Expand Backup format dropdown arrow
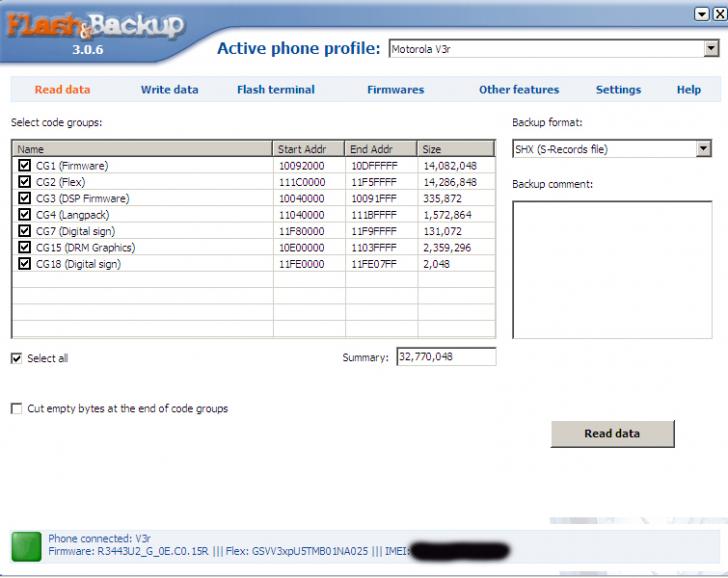 (703, 149)
